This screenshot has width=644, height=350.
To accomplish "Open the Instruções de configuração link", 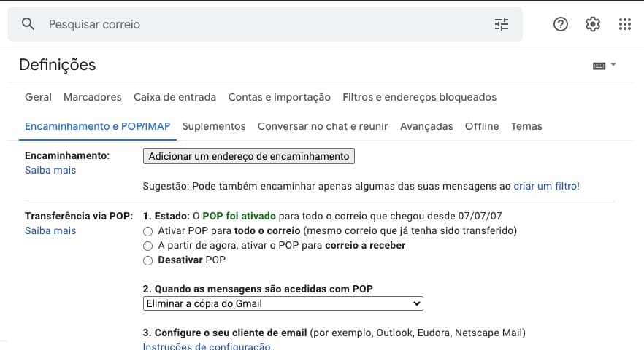I will pos(206,346).
